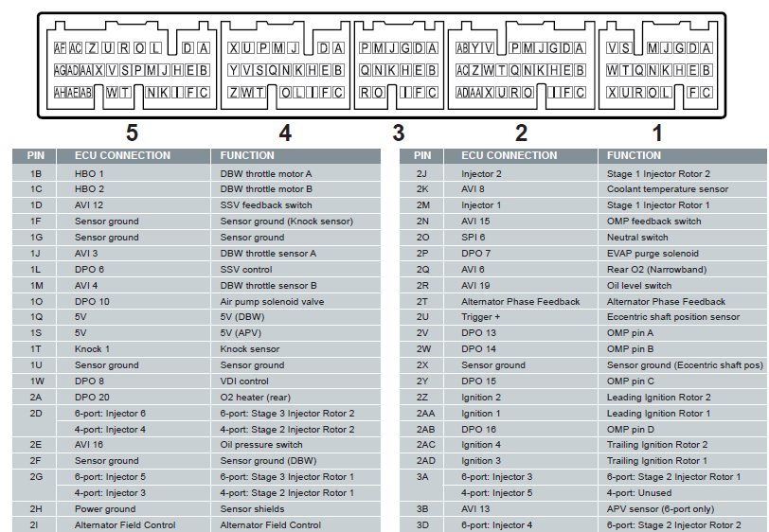Select the '5V (DBW)' cell

tap(295, 317)
